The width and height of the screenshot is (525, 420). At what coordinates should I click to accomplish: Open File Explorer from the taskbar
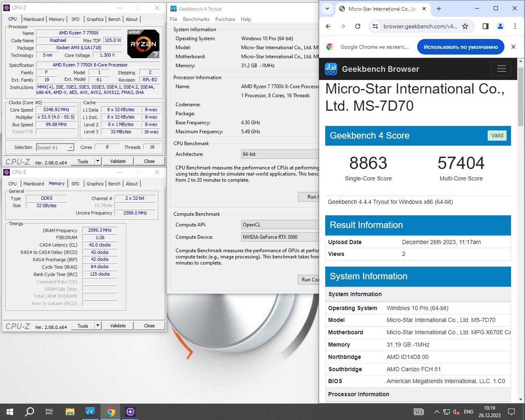70,412
